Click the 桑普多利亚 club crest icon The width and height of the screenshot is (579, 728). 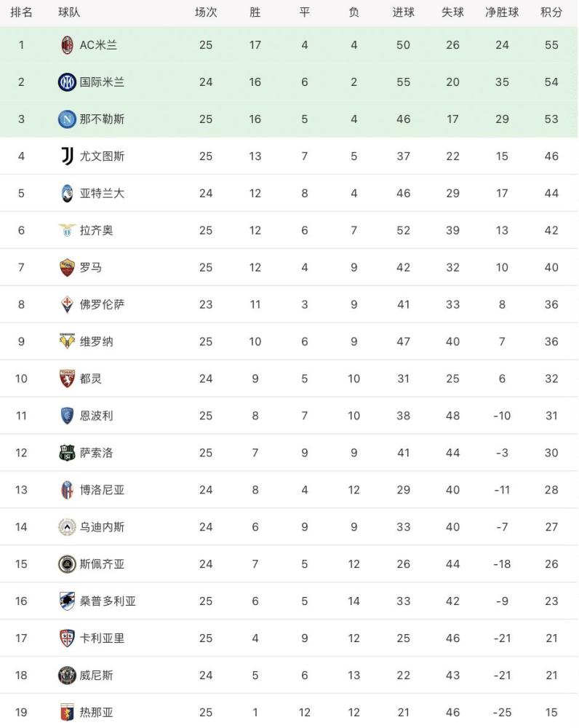[x=67, y=601]
